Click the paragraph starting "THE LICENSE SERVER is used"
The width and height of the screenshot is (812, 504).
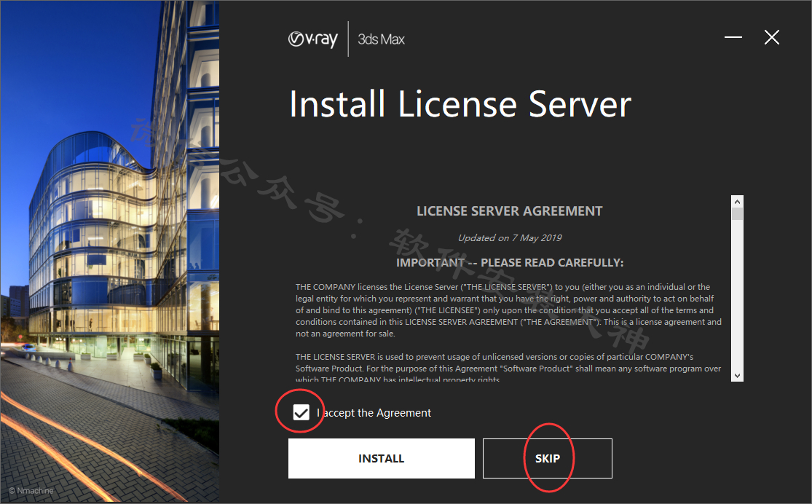[x=508, y=369]
